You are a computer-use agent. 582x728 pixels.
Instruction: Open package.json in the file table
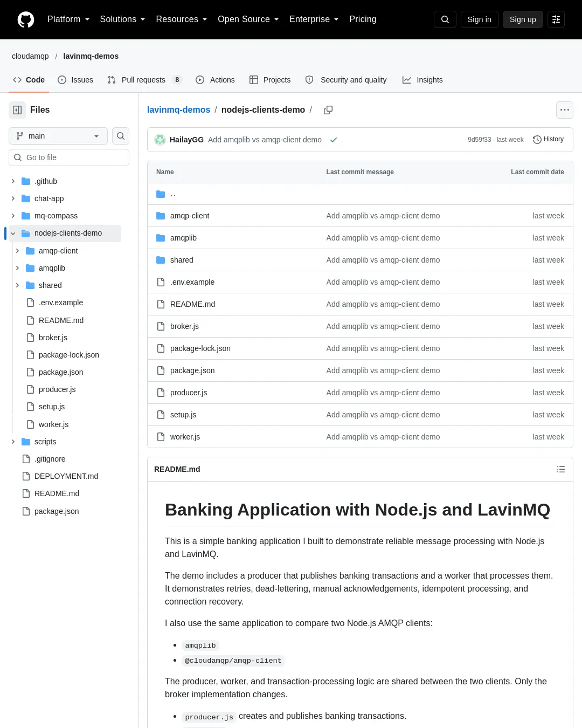pos(192,370)
